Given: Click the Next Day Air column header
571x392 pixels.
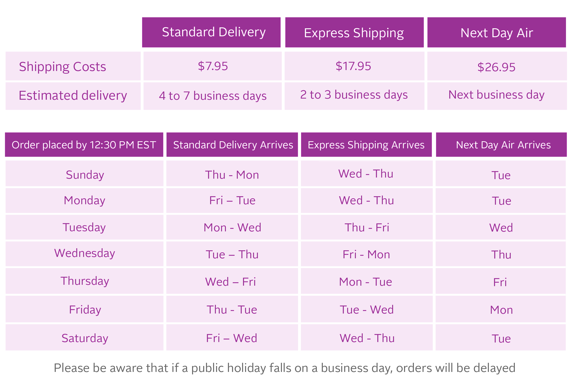Looking at the screenshot, I should coord(496,33).
